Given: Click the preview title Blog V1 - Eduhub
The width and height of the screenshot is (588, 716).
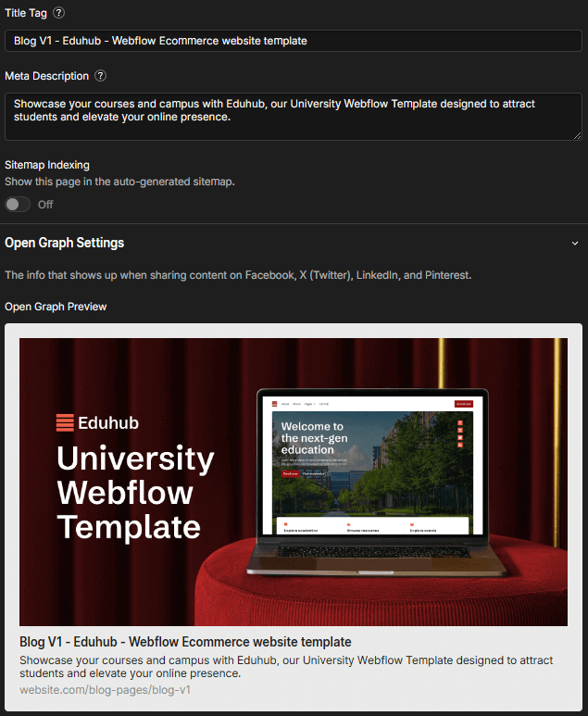Looking at the screenshot, I should [x=185, y=642].
